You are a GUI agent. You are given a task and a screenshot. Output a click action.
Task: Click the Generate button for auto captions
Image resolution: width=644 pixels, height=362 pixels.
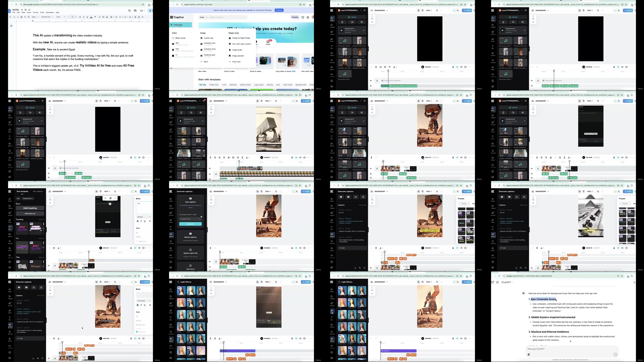(x=191, y=224)
